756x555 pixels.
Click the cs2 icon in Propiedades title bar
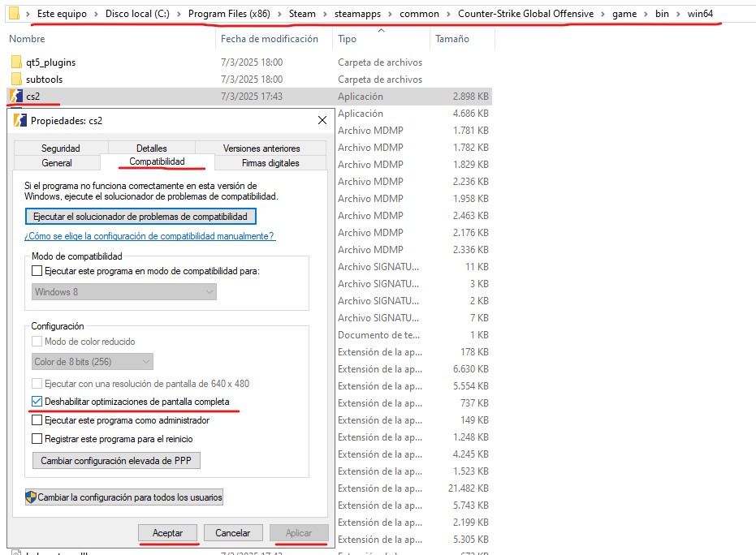pos(19,120)
